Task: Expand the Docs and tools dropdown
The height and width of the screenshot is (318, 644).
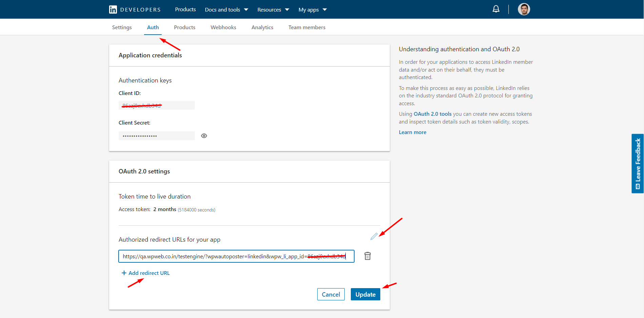Action: coord(226,10)
